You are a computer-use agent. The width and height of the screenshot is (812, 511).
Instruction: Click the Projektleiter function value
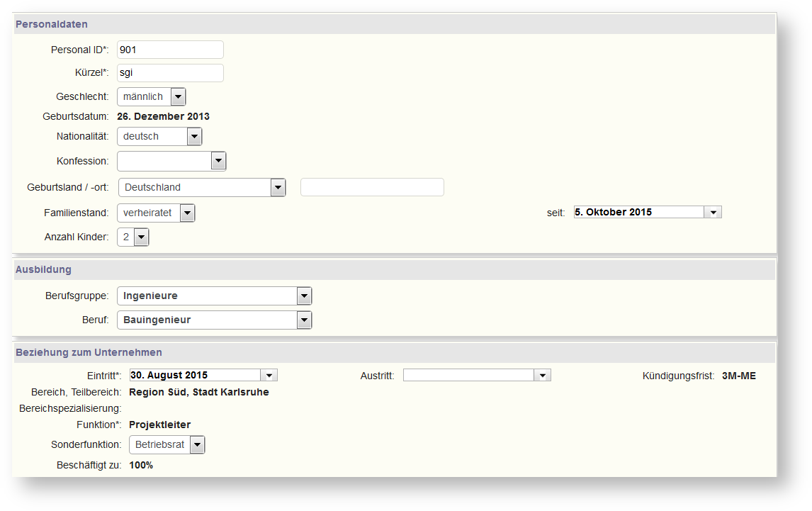tap(159, 425)
